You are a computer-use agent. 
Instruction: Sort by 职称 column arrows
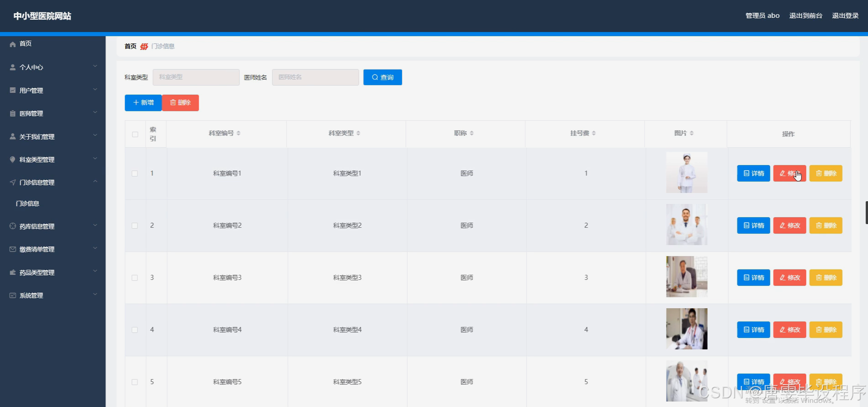point(471,133)
